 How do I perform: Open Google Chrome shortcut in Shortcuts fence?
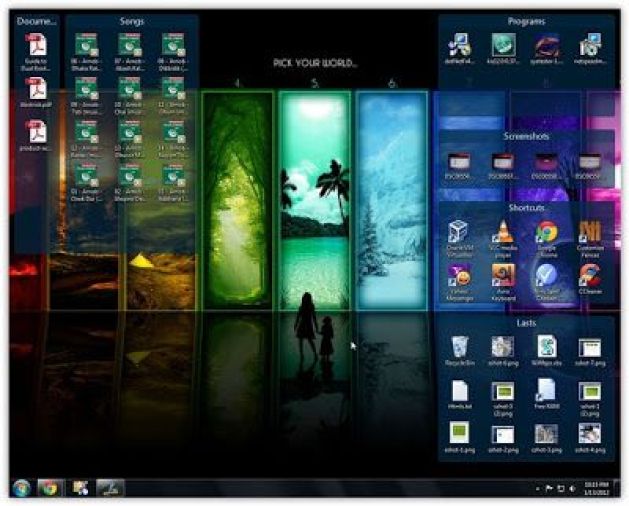pyautogui.click(x=546, y=238)
